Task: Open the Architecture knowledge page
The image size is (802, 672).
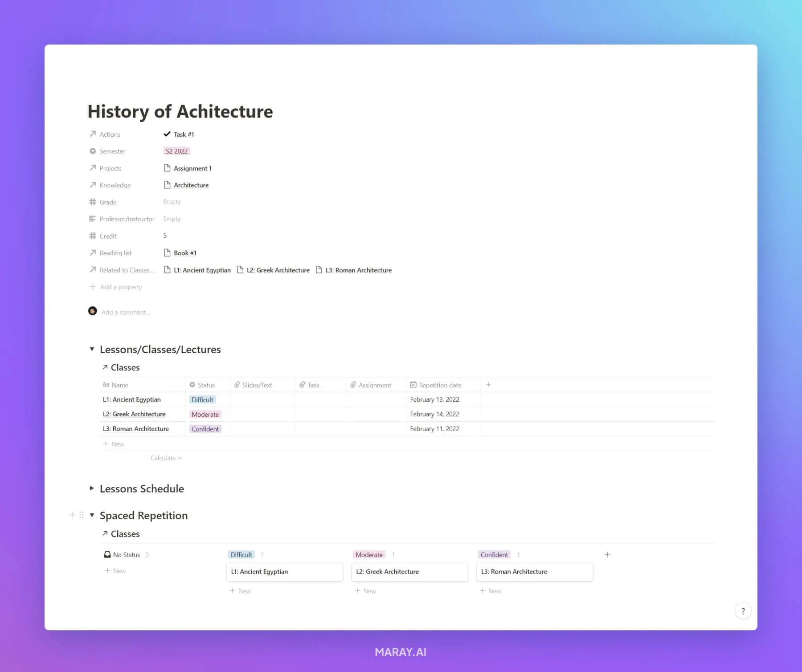Action: point(191,185)
